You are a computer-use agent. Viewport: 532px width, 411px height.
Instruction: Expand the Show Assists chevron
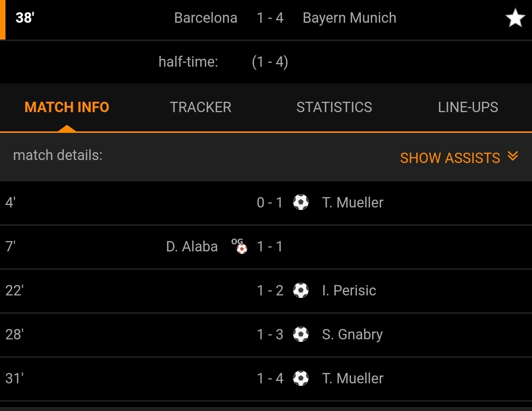(513, 157)
